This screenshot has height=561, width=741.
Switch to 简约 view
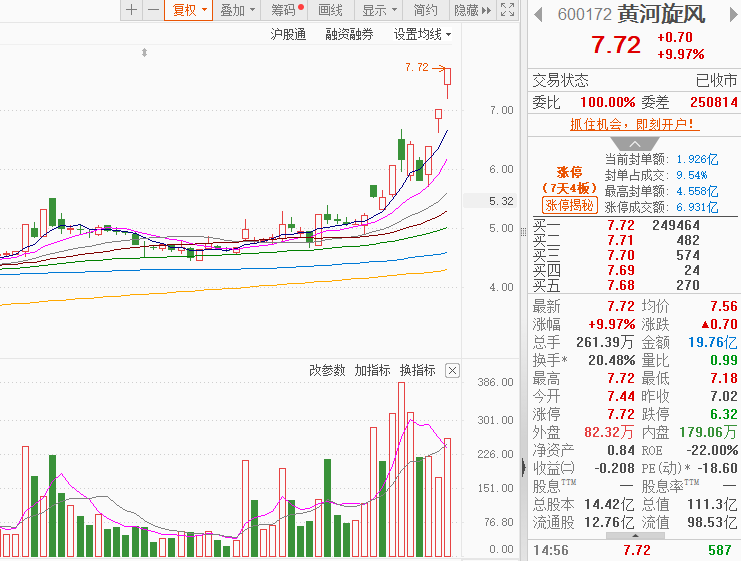425,10
